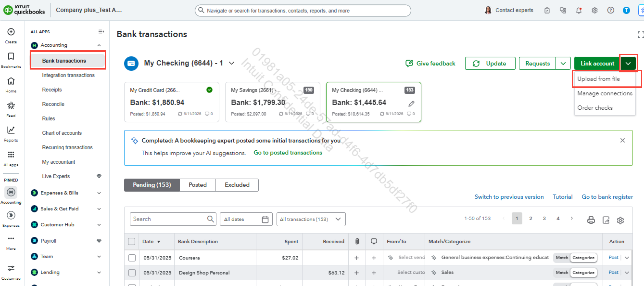The width and height of the screenshot is (644, 286).
Task: Check the Coursera transaction row
Action: 132,258
